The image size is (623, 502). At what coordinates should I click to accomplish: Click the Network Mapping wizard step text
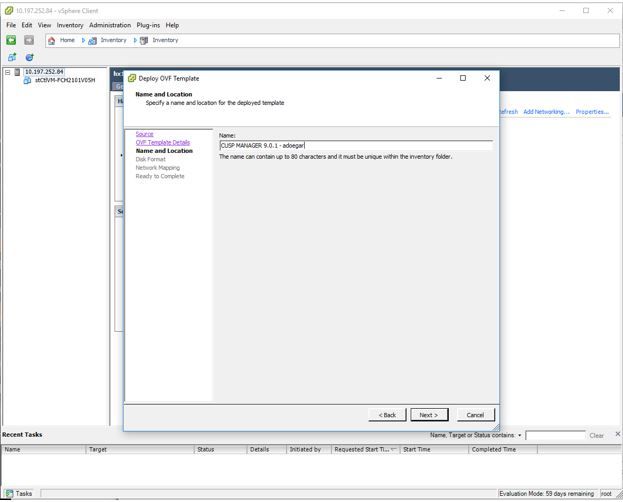click(158, 168)
